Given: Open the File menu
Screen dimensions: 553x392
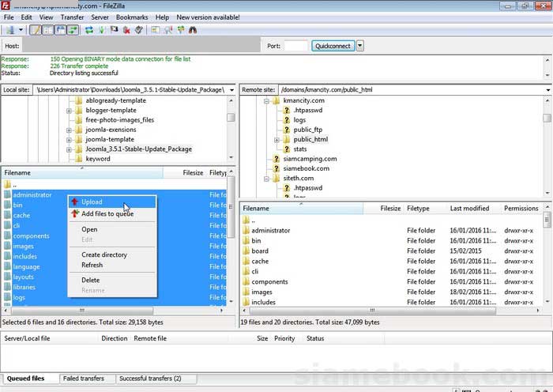Looking at the screenshot, I should 9,17.
